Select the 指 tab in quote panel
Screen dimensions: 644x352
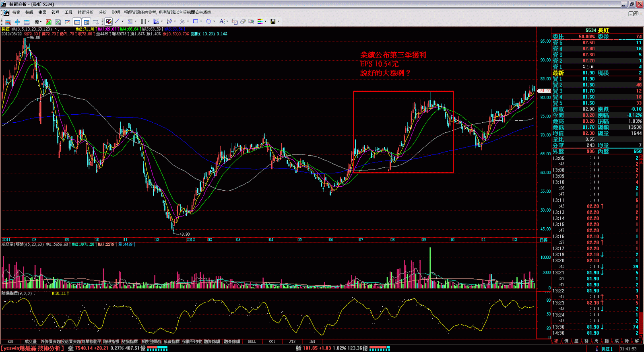[x=607, y=341]
